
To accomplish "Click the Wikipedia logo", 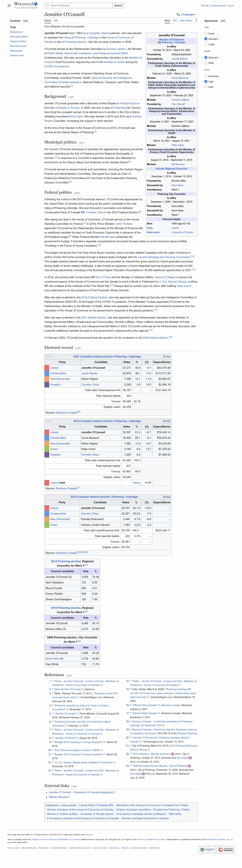I will click(26, 5).
